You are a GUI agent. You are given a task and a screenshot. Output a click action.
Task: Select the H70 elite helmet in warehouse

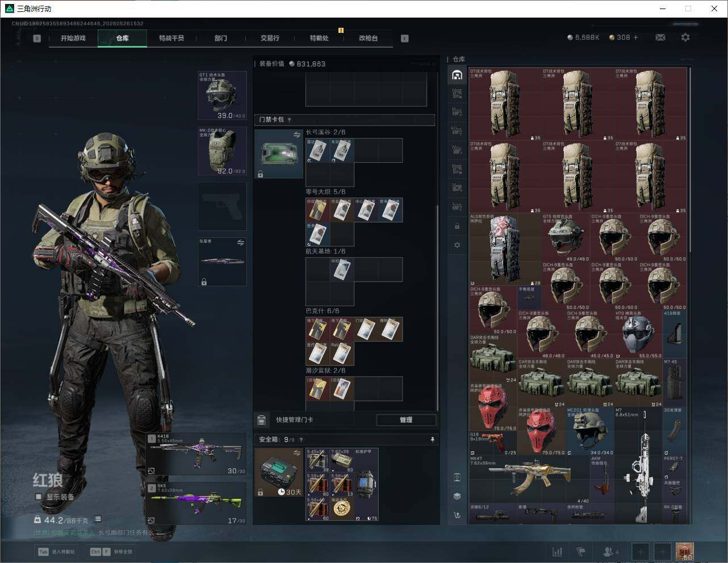[x=638, y=334]
